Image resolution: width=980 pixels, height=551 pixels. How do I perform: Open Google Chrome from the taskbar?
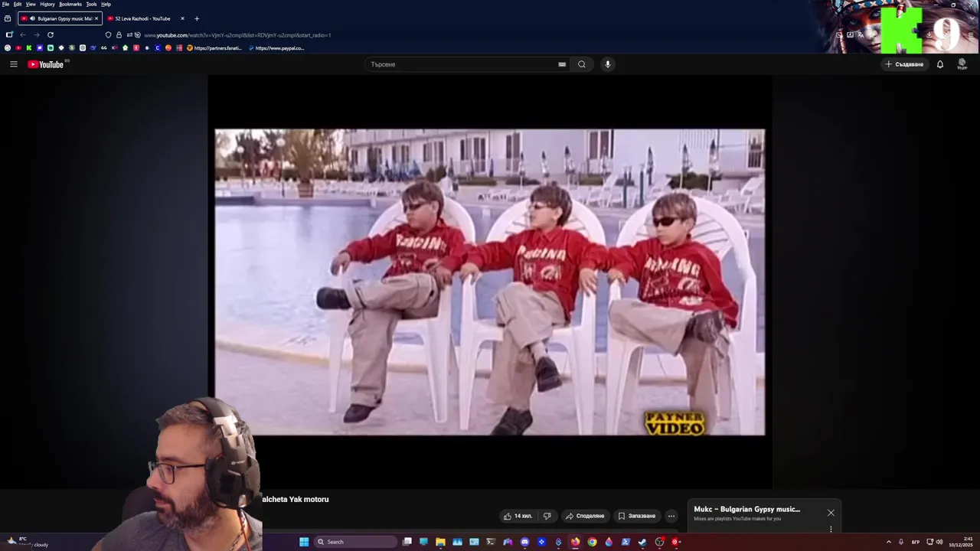592,542
